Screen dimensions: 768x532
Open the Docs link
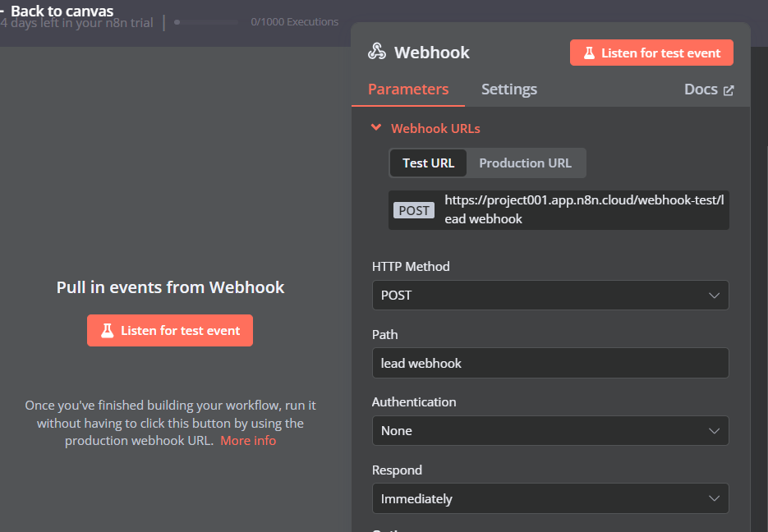pos(708,89)
